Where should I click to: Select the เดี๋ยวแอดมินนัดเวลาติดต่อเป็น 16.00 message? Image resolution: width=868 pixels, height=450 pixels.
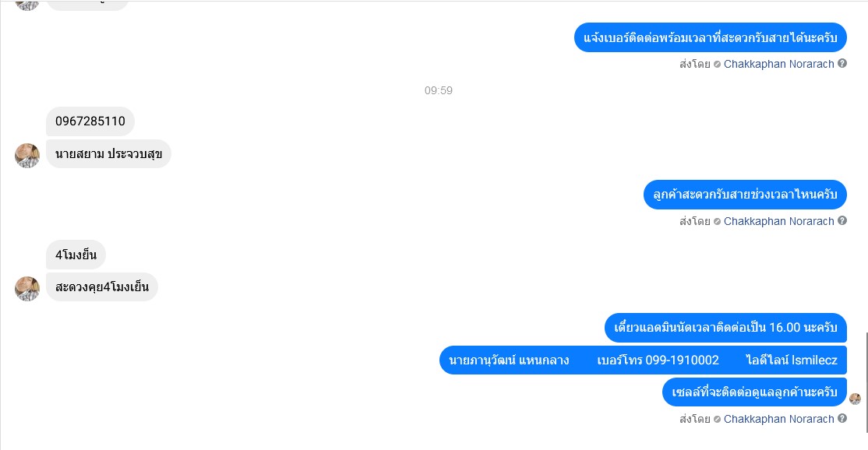[x=725, y=327]
